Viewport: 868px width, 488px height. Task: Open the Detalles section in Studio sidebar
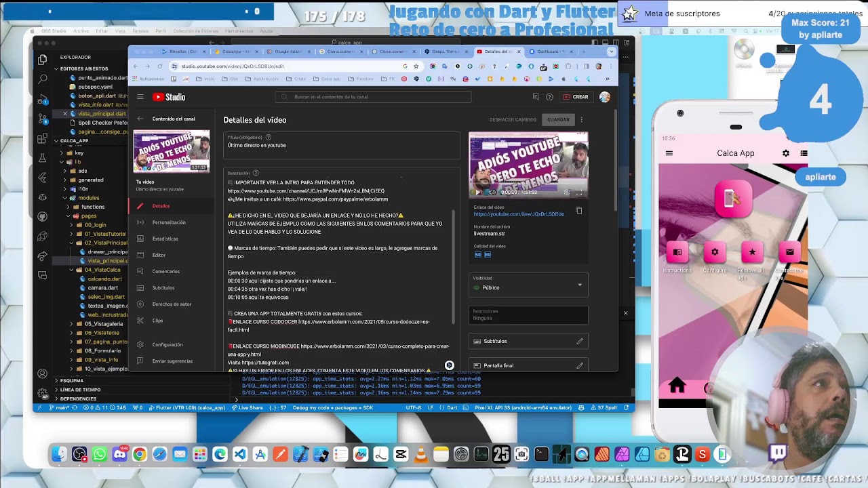coord(171,206)
